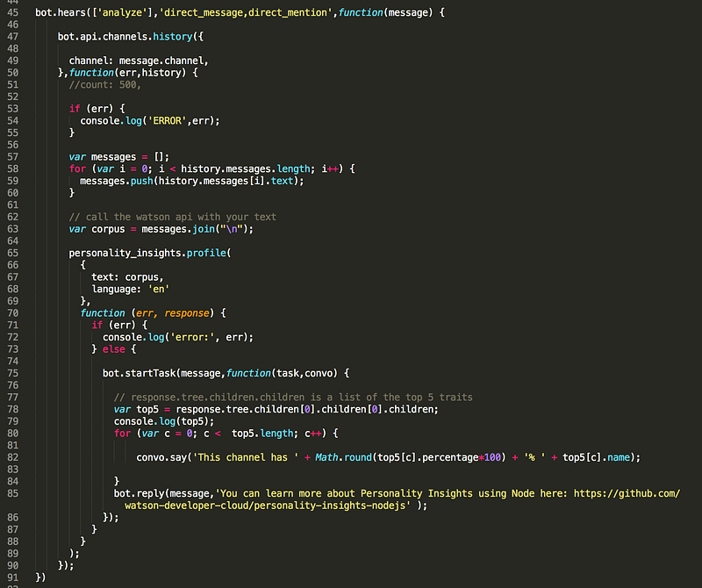Click 'var top5' declaration
Screen dimensions: 702x588
pos(136,409)
